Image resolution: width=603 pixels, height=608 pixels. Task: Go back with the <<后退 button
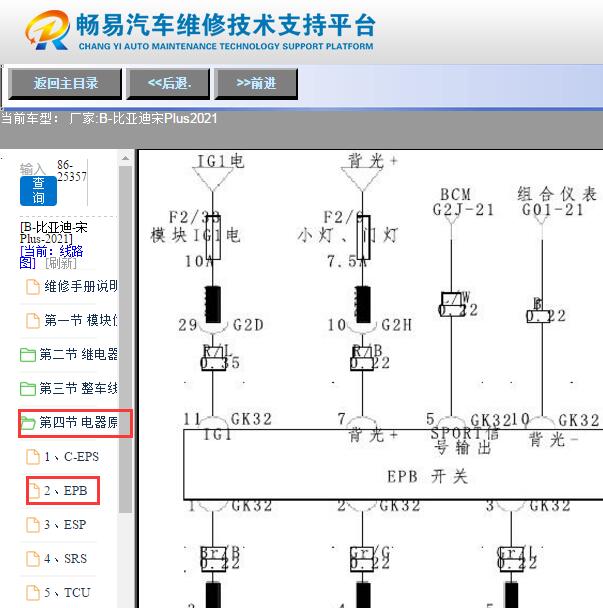[169, 84]
